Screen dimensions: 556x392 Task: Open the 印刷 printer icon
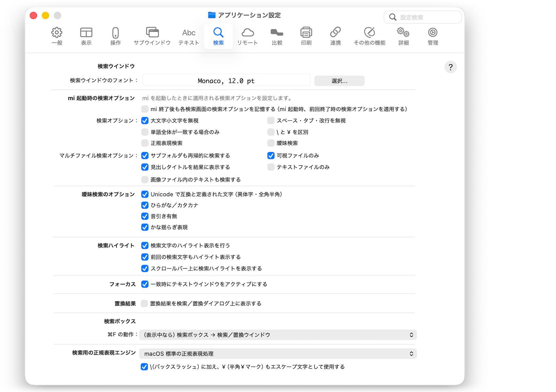306,33
